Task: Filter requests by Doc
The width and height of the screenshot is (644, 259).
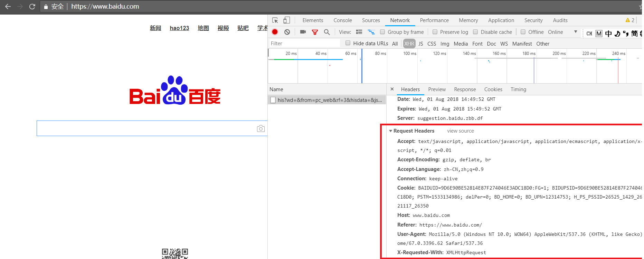Action: click(x=491, y=44)
